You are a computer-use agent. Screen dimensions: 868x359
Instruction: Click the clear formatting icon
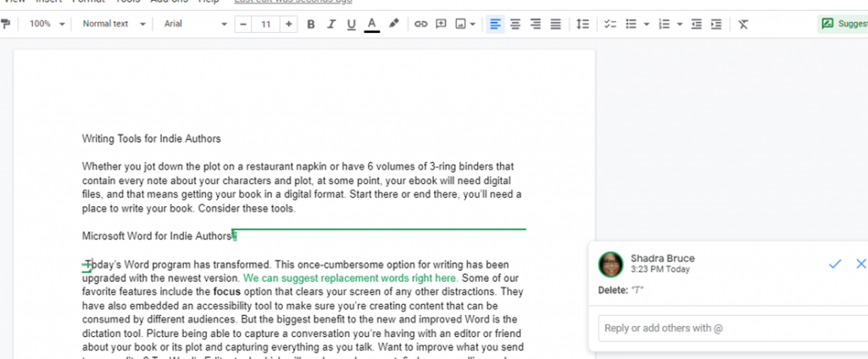click(743, 24)
